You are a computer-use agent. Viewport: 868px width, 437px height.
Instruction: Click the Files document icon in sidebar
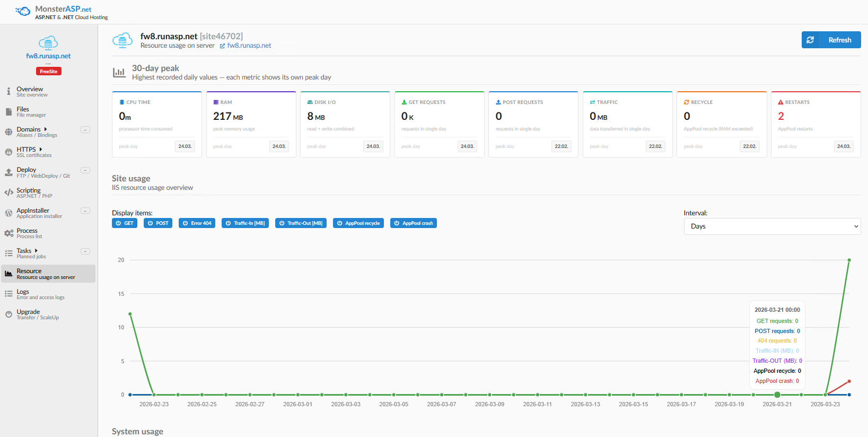click(x=8, y=112)
